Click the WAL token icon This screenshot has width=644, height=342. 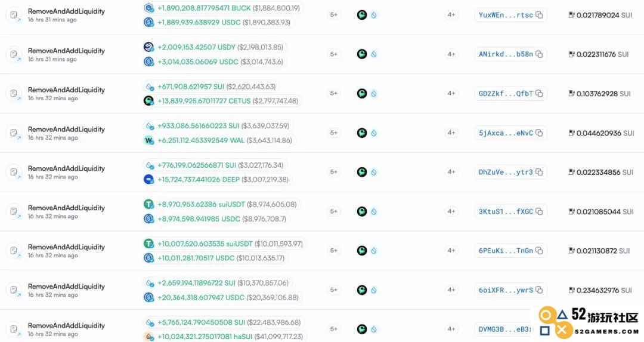pos(148,140)
